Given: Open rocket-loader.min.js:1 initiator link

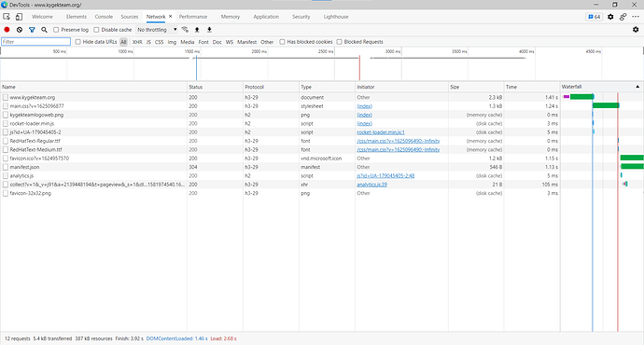Looking at the screenshot, I should [x=381, y=132].
